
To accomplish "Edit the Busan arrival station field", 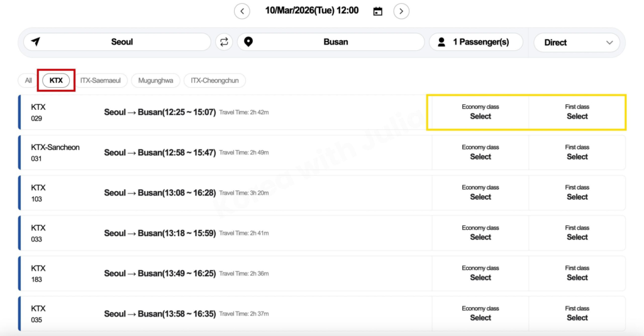I will 331,42.
